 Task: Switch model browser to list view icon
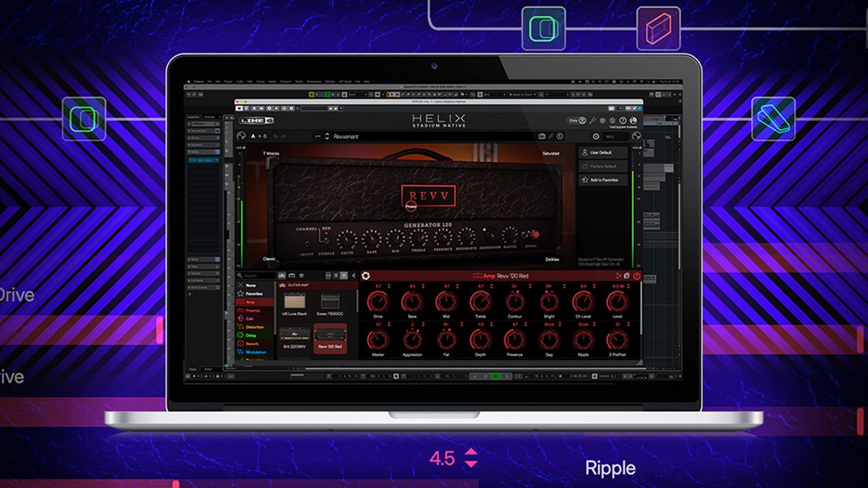(x=336, y=275)
